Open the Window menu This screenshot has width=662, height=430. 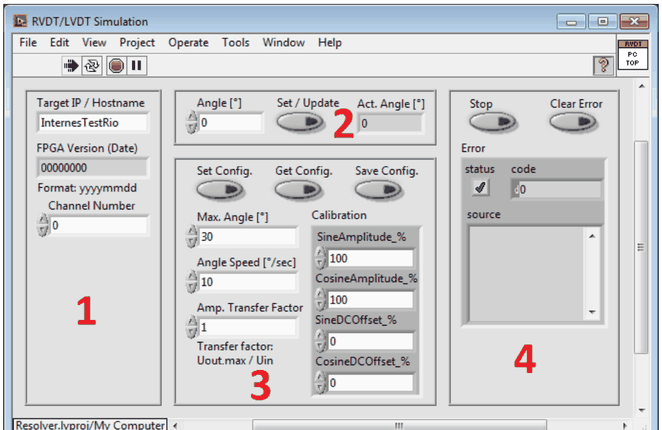click(284, 43)
